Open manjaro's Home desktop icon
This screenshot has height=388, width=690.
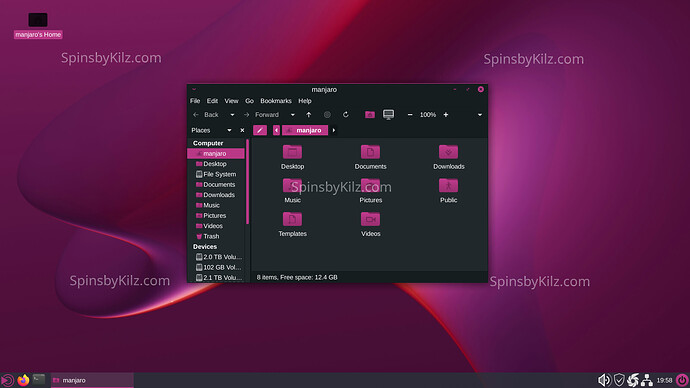tap(38, 25)
